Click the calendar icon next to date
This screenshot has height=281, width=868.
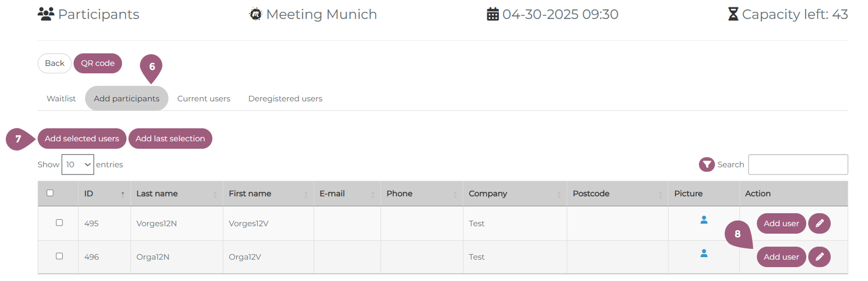point(492,14)
